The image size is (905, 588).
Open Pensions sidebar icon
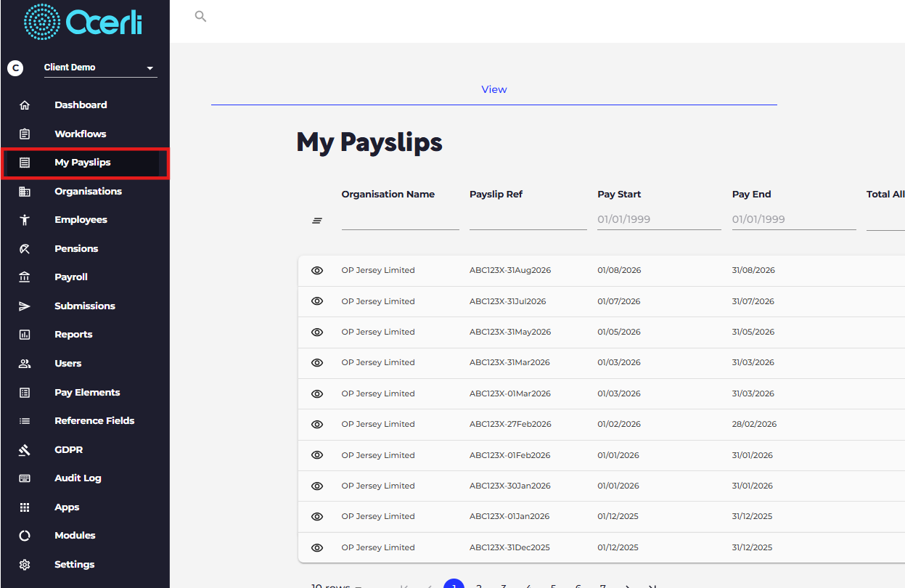[25, 249]
